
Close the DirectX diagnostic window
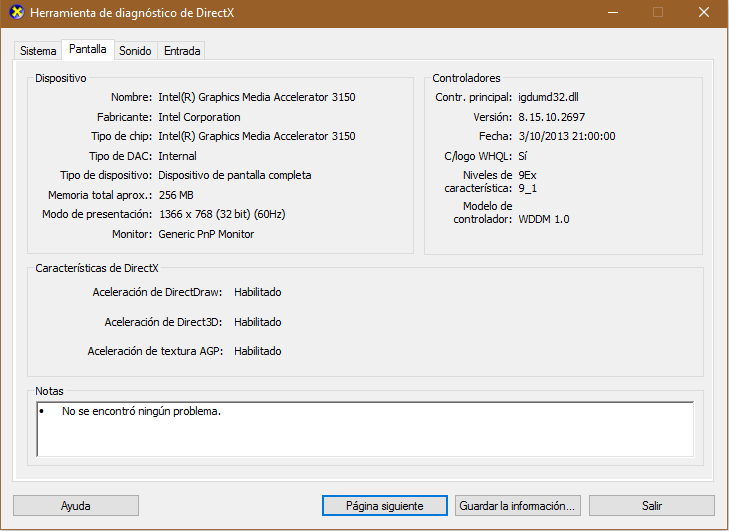704,13
